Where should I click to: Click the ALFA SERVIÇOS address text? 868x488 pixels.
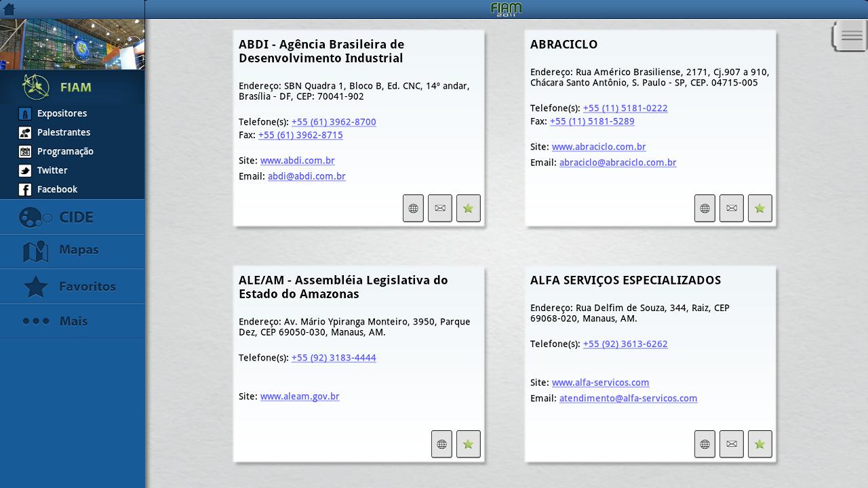tap(630, 313)
